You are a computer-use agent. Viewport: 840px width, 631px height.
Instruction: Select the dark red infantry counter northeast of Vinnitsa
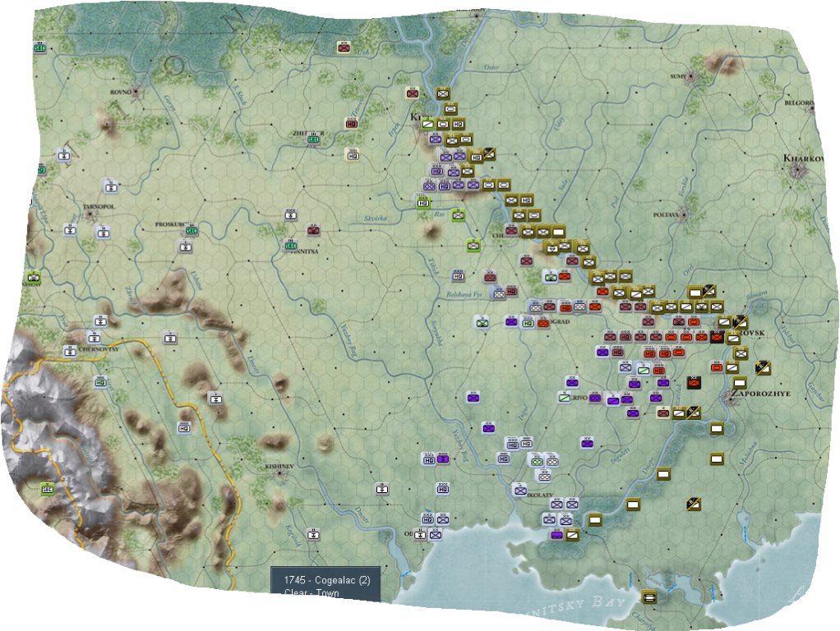314,230
